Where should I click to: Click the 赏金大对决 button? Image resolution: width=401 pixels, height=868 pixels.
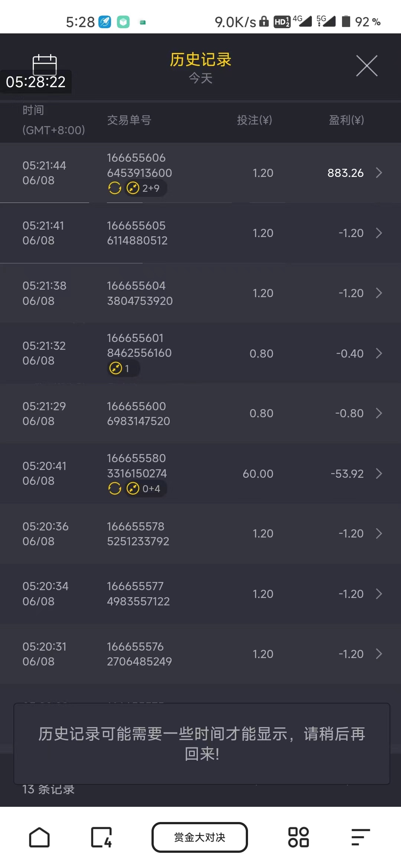(x=200, y=837)
